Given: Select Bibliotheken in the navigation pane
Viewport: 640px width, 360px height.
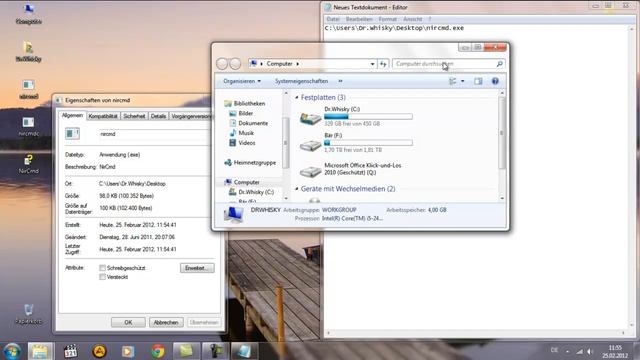Looking at the screenshot, I should click(x=249, y=103).
